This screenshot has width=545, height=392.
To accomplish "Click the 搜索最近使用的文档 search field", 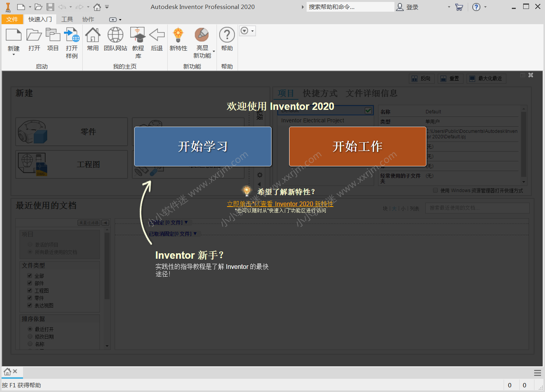I will point(477,208).
